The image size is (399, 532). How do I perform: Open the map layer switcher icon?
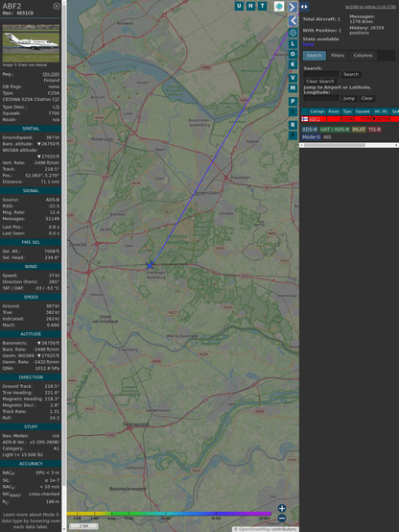[279, 6]
